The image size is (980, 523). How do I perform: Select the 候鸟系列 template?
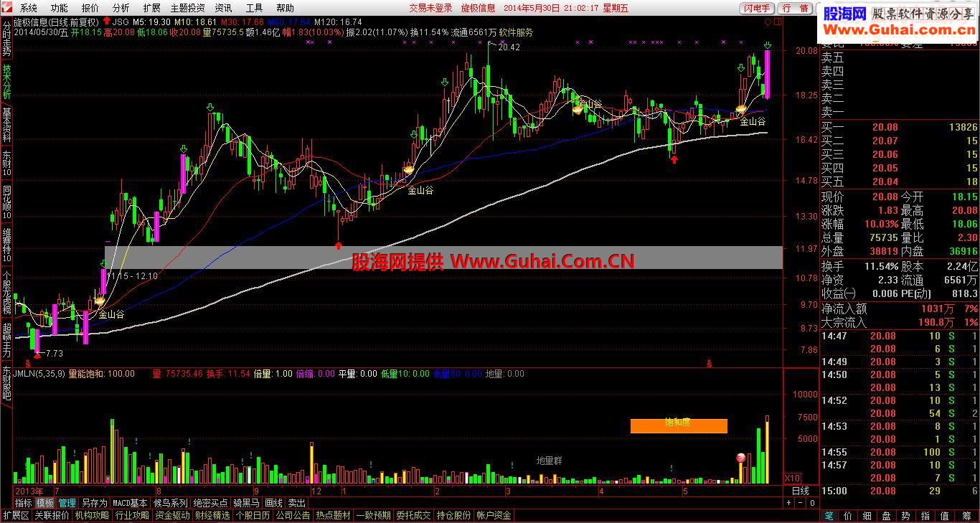(x=170, y=504)
